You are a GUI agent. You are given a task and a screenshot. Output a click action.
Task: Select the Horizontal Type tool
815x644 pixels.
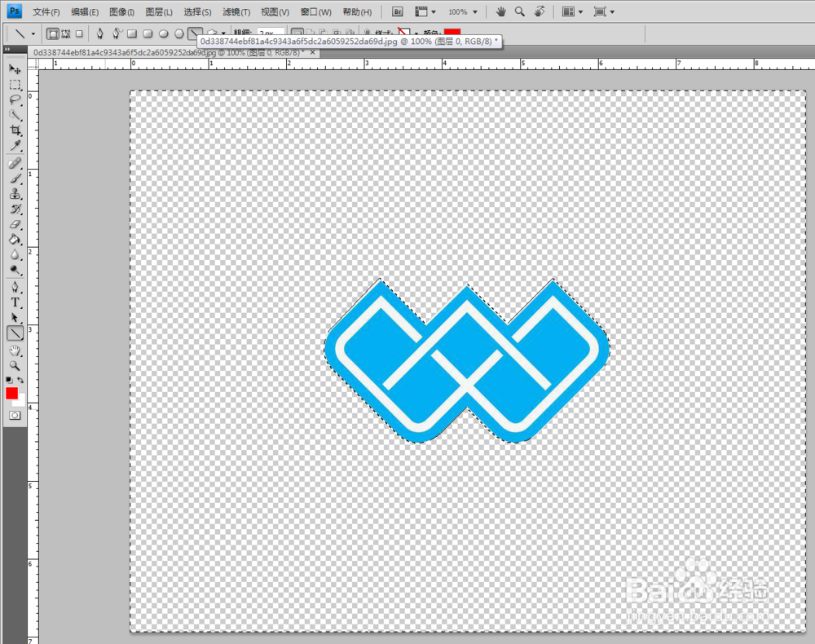coord(15,302)
